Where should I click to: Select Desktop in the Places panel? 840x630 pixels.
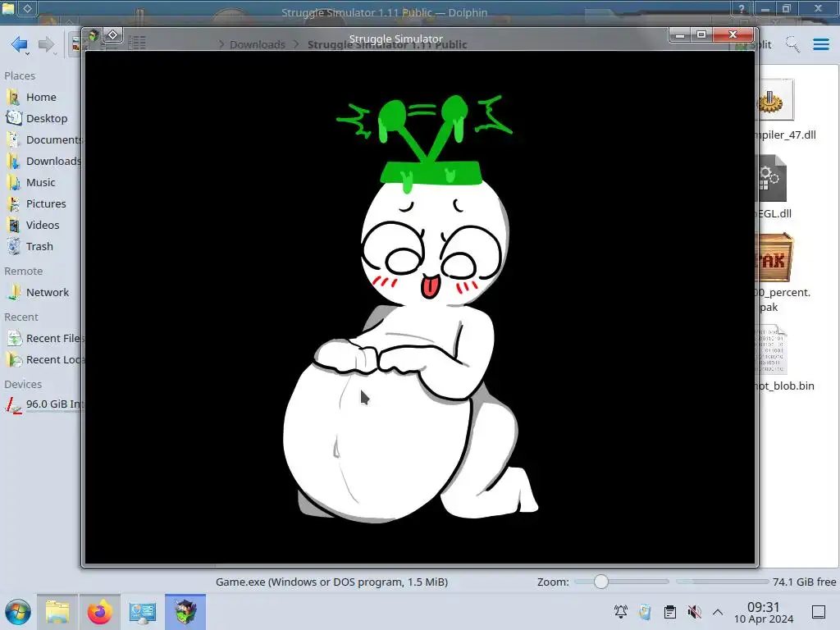point(41,118)
